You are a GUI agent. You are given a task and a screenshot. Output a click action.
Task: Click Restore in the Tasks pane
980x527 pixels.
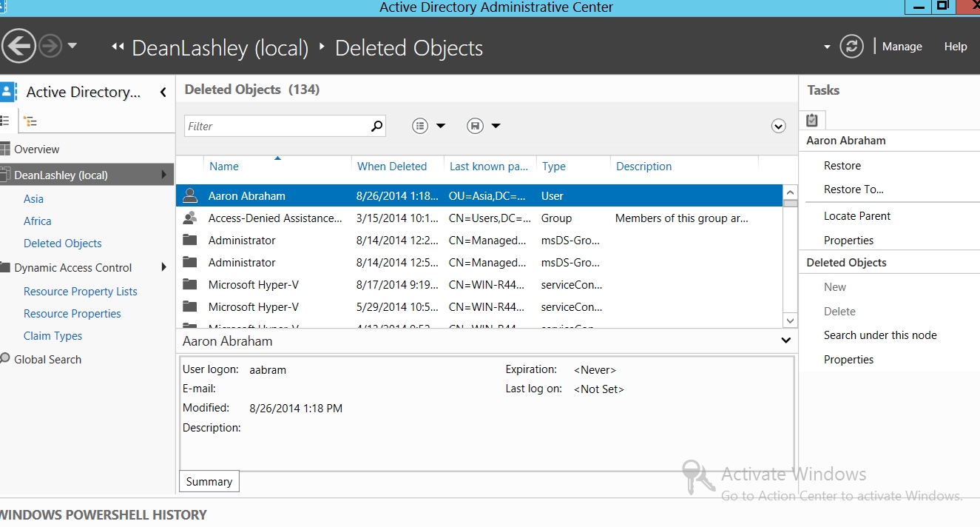(842, 166)
